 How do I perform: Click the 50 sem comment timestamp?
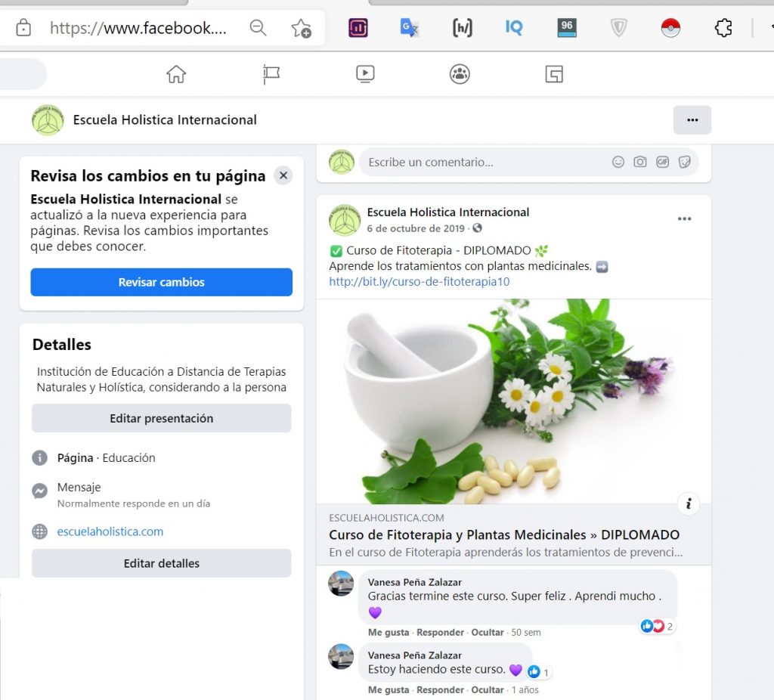point(526,633)
